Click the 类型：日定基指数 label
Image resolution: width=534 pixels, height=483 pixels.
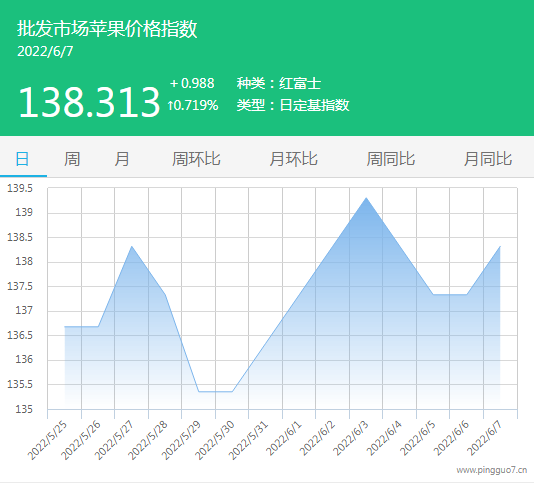tap(293, 105)
